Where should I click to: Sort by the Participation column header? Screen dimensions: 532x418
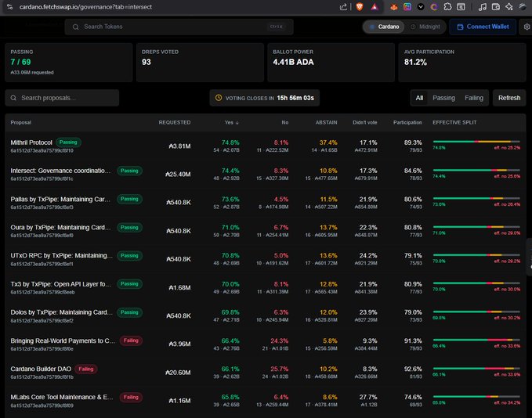(407, 122)
